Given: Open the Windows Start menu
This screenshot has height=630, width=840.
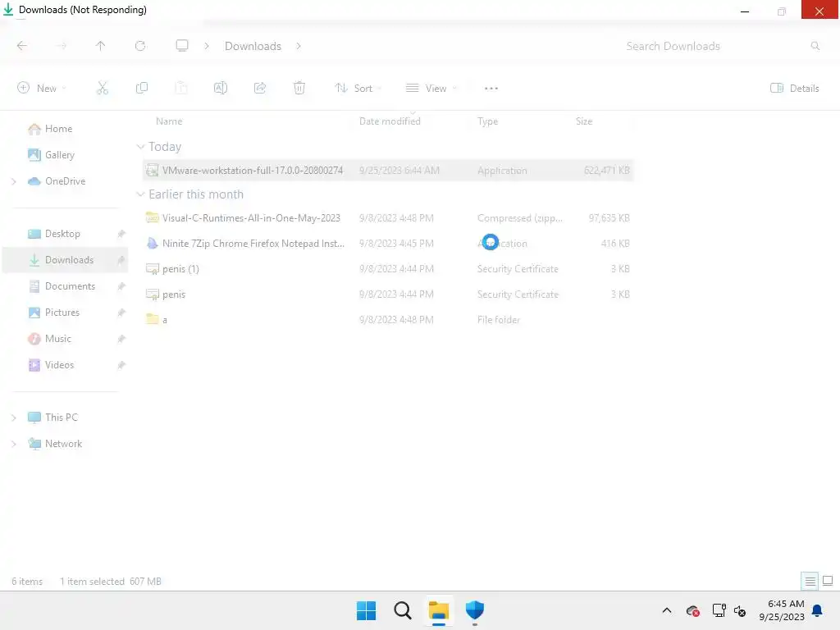Looking at the screenshot, I should point(367,610).
